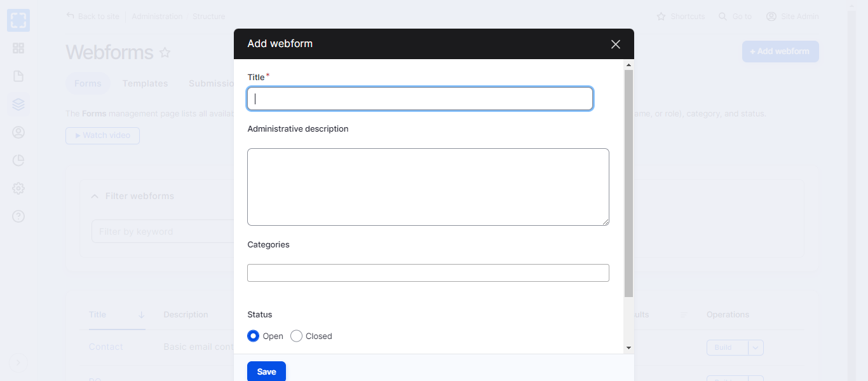Collapse the Filter webforms section
The height and width of the screenshot is (381, 868).
95,196
